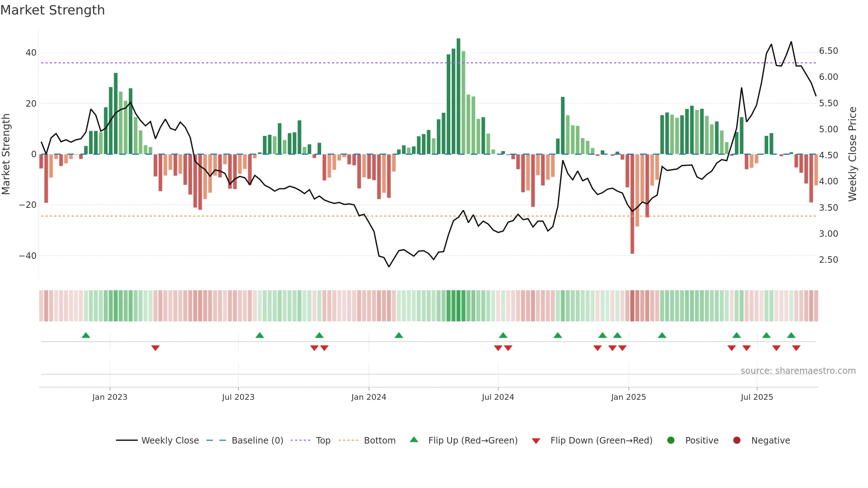Click the −40 strength axis label

[27, 256]
